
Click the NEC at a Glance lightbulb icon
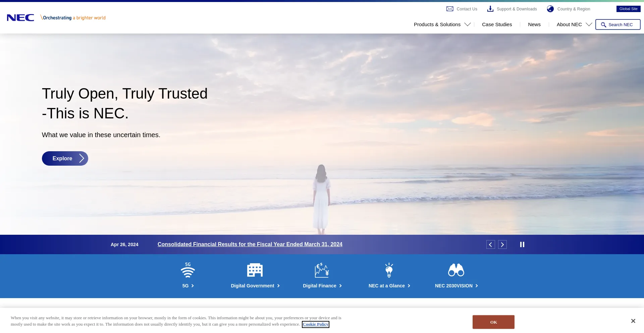(x=389, y=270)
